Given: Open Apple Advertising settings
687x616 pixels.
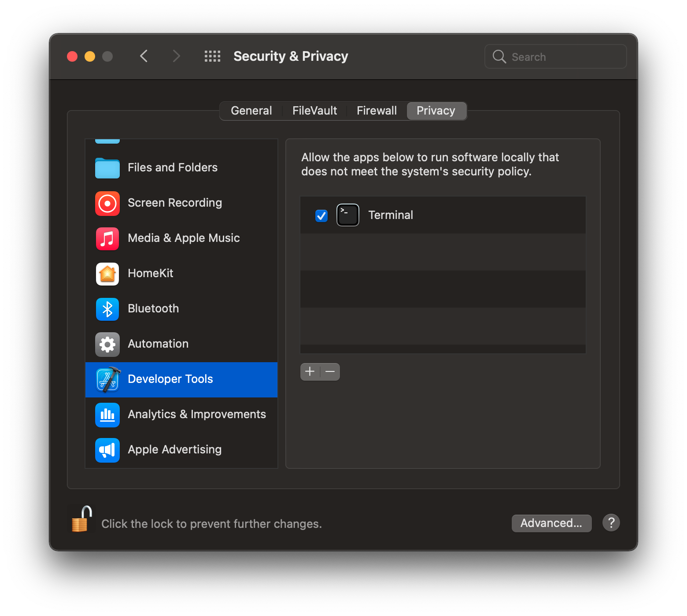Looking at the screenshot, I should (x=174, y=449).
